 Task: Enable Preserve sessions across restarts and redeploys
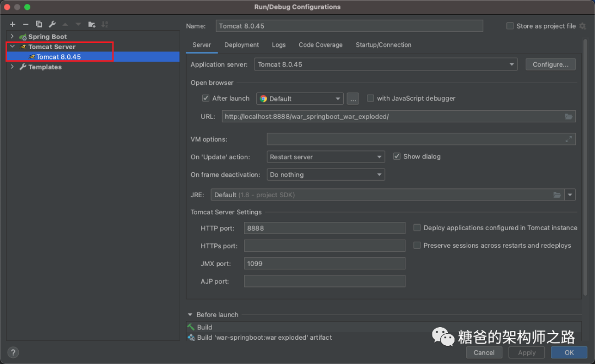(416, 245)
